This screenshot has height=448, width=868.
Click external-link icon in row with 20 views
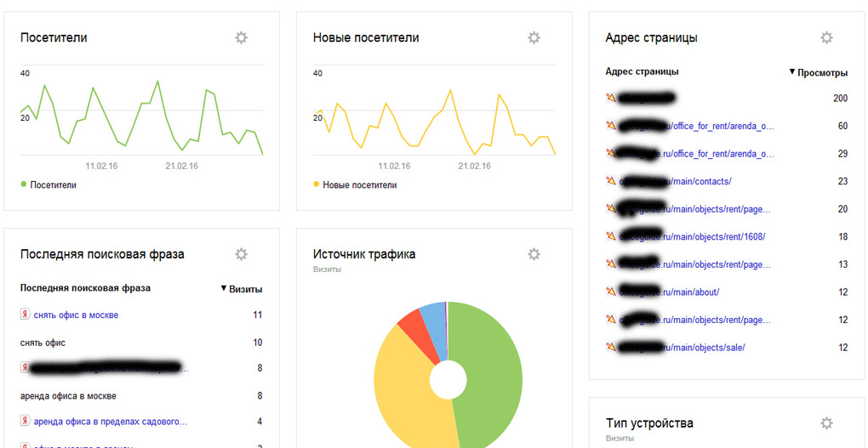pyautogui.click(x=611, y=208)
